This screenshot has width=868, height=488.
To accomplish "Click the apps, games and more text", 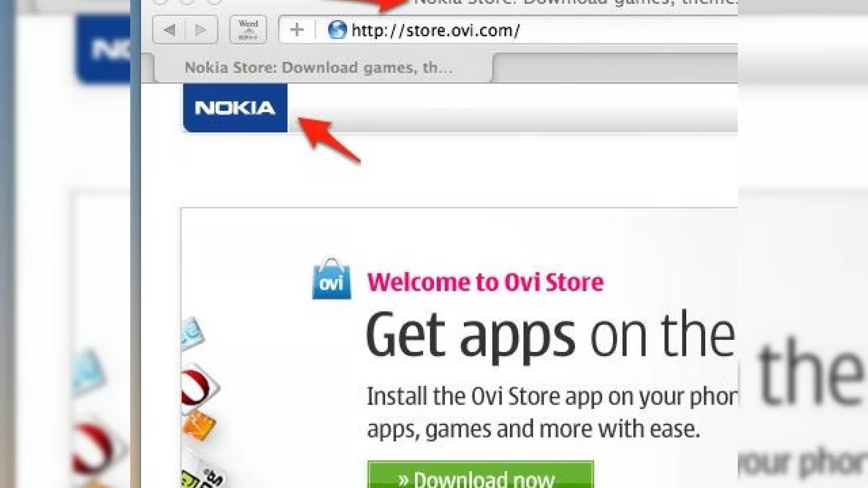I will [x=533, y=429].
